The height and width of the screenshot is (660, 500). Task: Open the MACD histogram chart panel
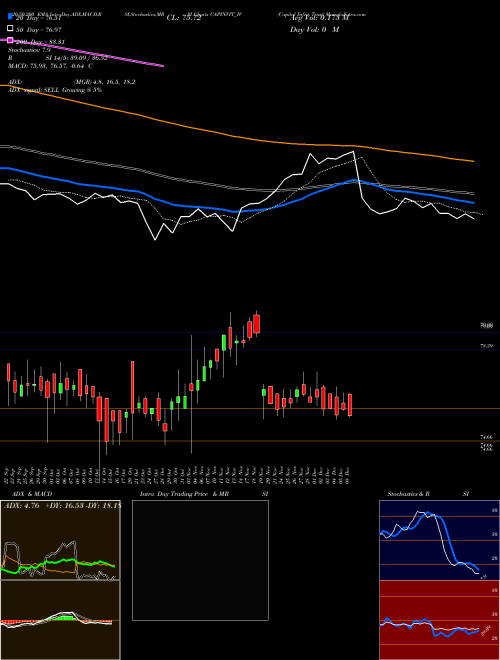(60, 620)
